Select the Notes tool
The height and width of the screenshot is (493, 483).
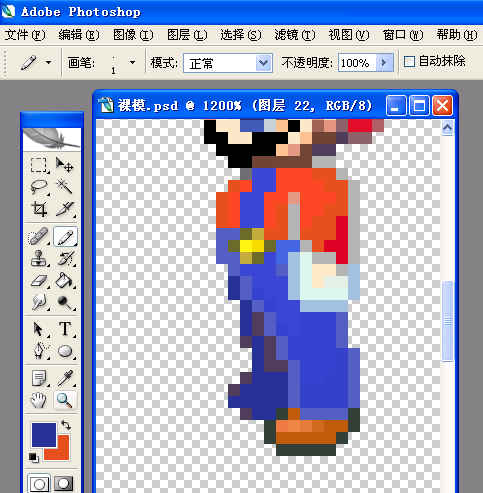point(39,379)
